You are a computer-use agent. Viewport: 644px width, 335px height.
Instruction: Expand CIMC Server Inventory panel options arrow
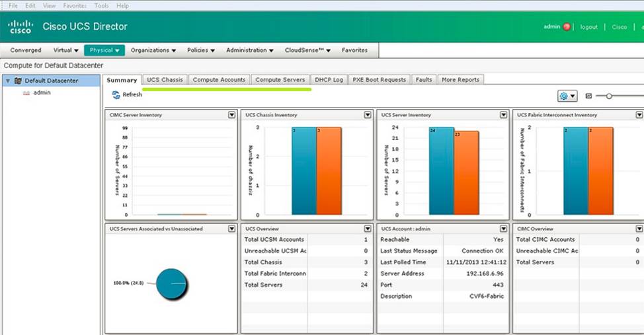(x=231, y=115)
